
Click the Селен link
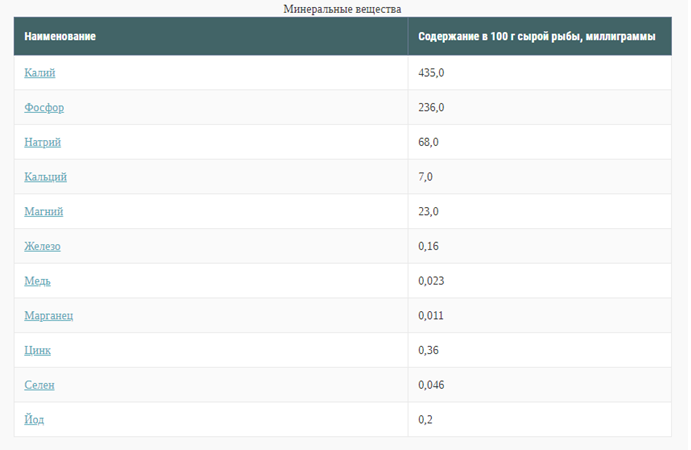[x=39, y=385]
